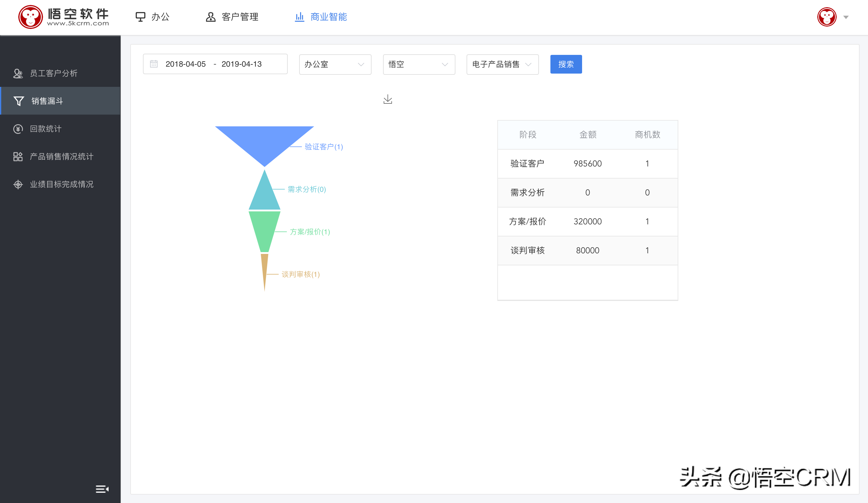Open the 客户管理 menu
868x503 pixels.
click(240, 17)
